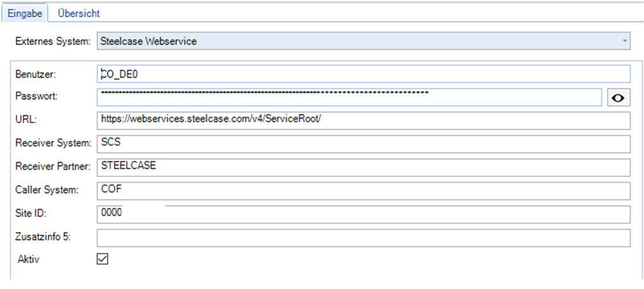Click the Zusatzinfo 5 label

42,238
